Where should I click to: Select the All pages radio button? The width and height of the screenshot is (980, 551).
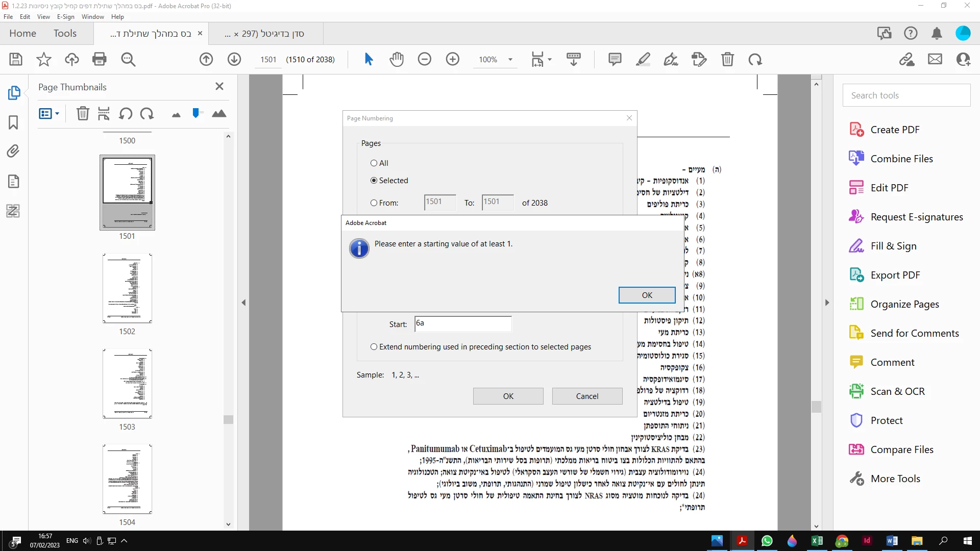[x=374, y=163]
